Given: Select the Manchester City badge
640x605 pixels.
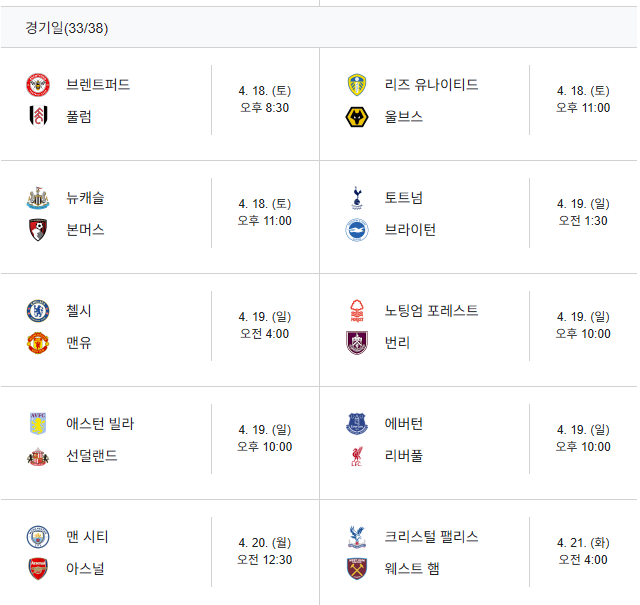Looking at the screenshot, I should [x=38, y=537].
